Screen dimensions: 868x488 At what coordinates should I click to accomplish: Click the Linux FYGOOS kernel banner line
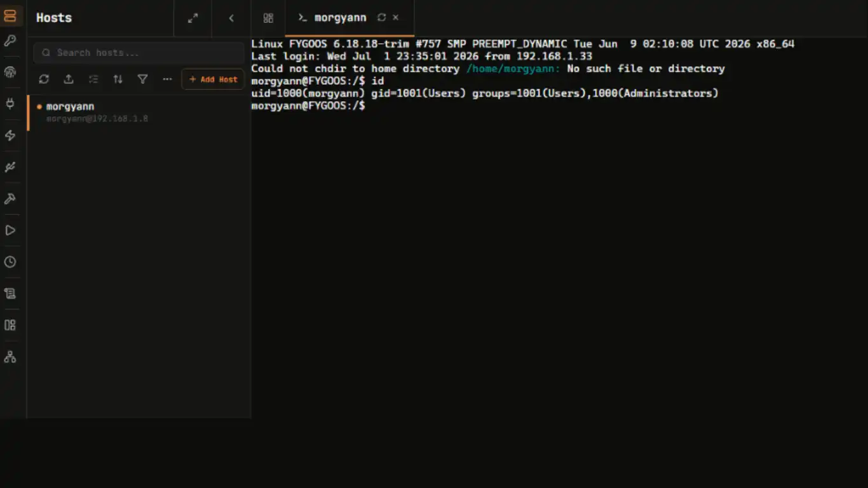(523, 44)
